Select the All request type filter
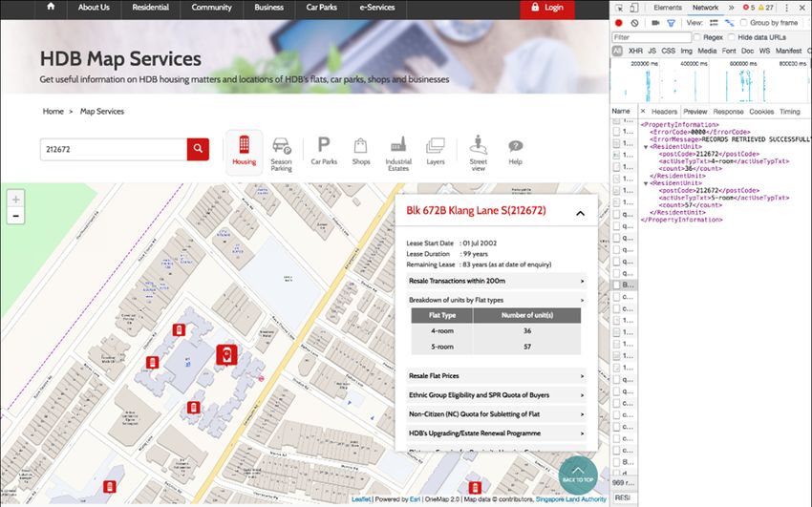The height and width of the screenshot is (507, 812). [617, 51]
